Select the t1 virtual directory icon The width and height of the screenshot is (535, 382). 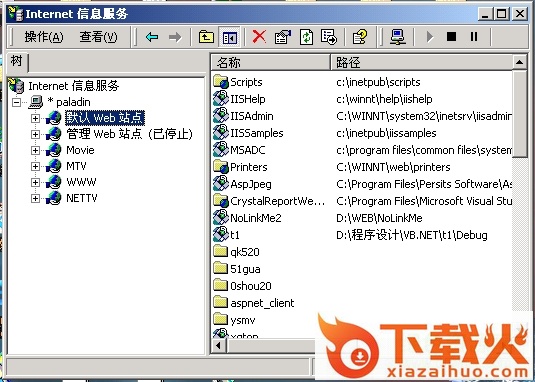(x=221, y=235)
